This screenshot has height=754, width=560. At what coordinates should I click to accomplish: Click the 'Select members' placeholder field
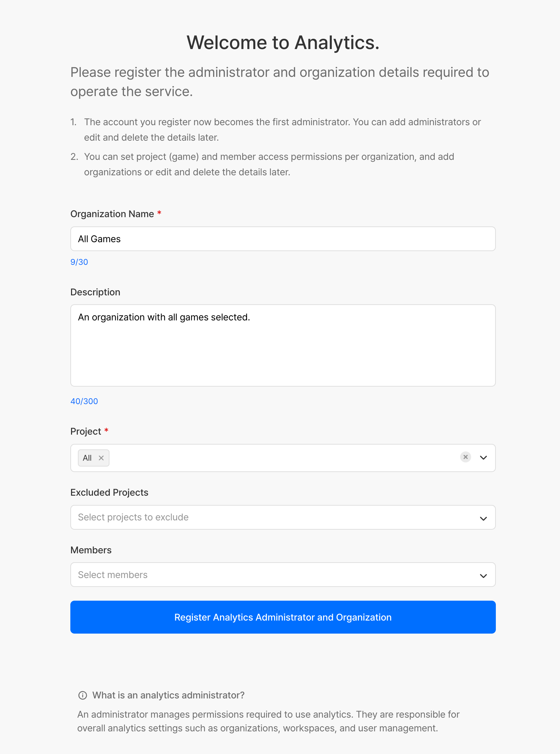coord(113,575)
